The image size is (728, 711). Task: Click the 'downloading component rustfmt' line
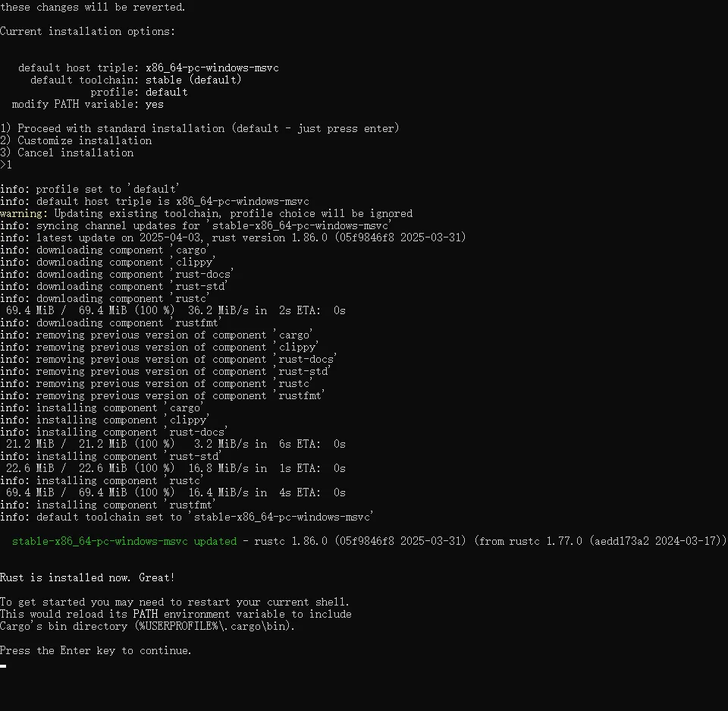pyautogui.click(x=111, y=322)
